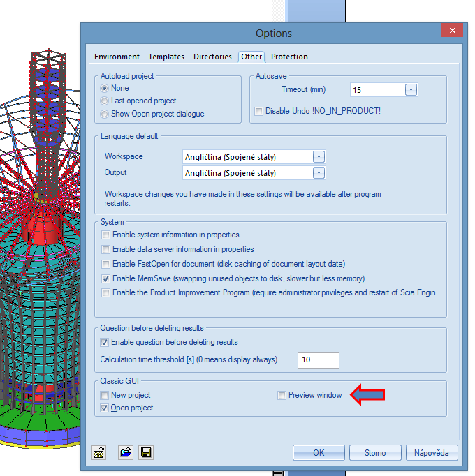Select the Last opened project radio button

tap(105, 101)
